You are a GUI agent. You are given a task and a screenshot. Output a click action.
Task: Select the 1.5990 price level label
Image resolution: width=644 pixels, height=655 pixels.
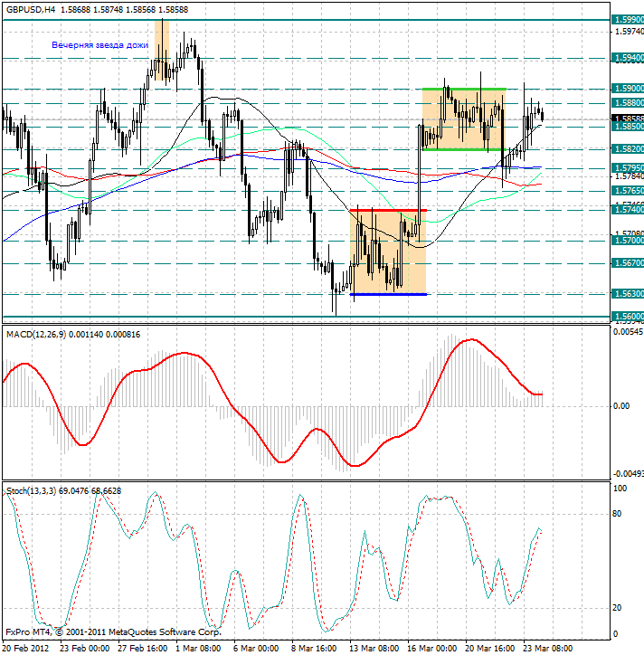(x=628, y=20)
